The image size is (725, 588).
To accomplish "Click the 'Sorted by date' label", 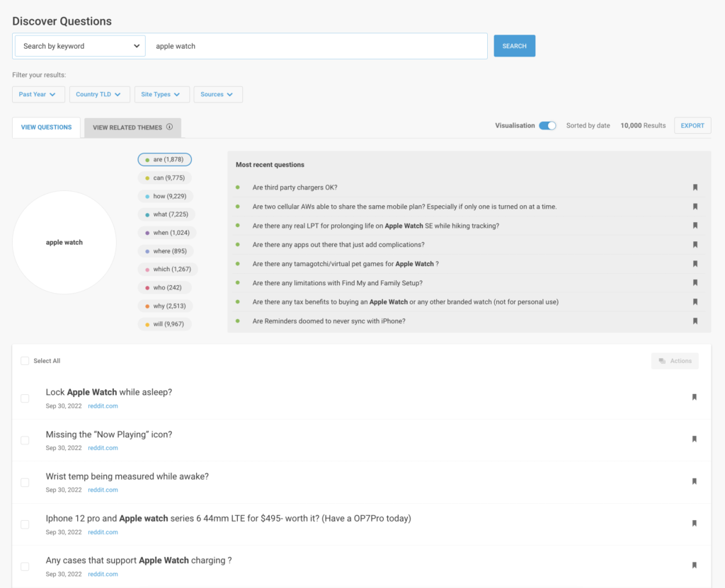I will [x=588, y=126].
